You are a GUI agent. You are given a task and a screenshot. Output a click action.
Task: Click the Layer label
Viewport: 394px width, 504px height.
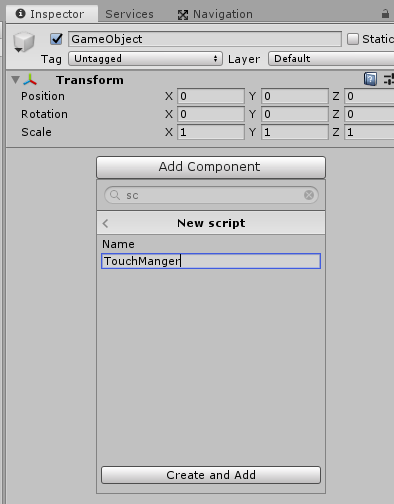pos(244,59)
